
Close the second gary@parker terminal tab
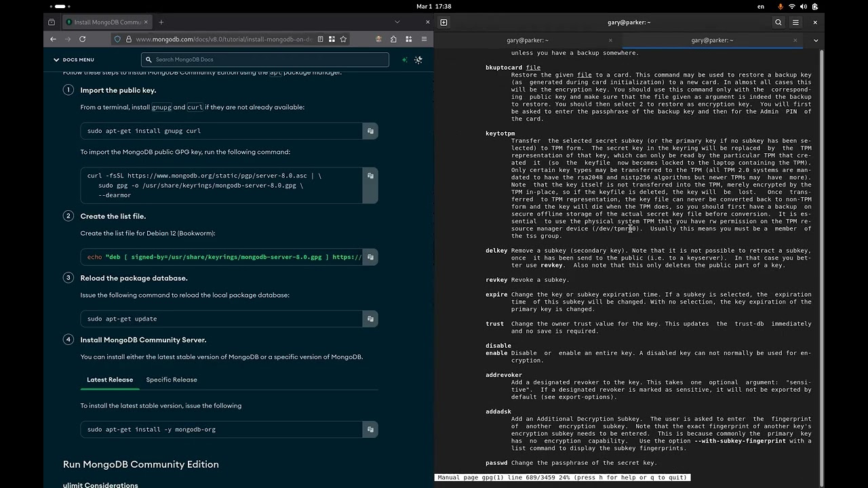click(795, 40)
